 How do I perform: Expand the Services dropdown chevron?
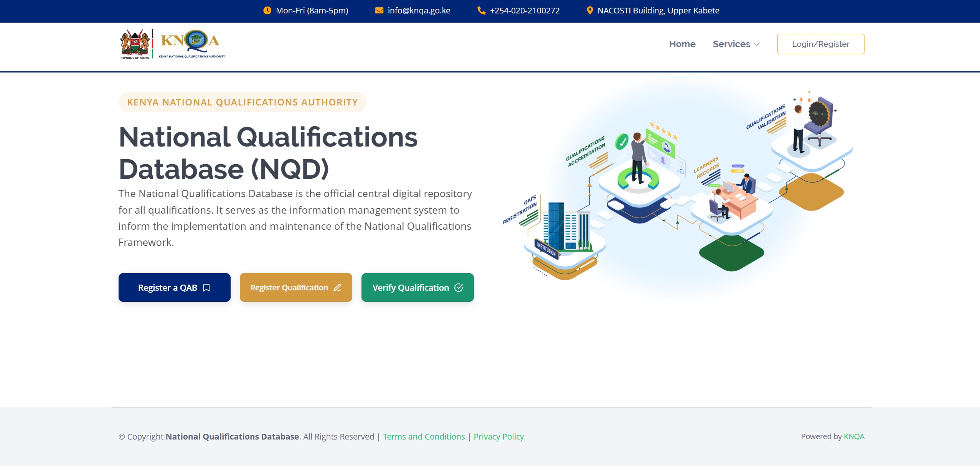(x=757, y=44)
